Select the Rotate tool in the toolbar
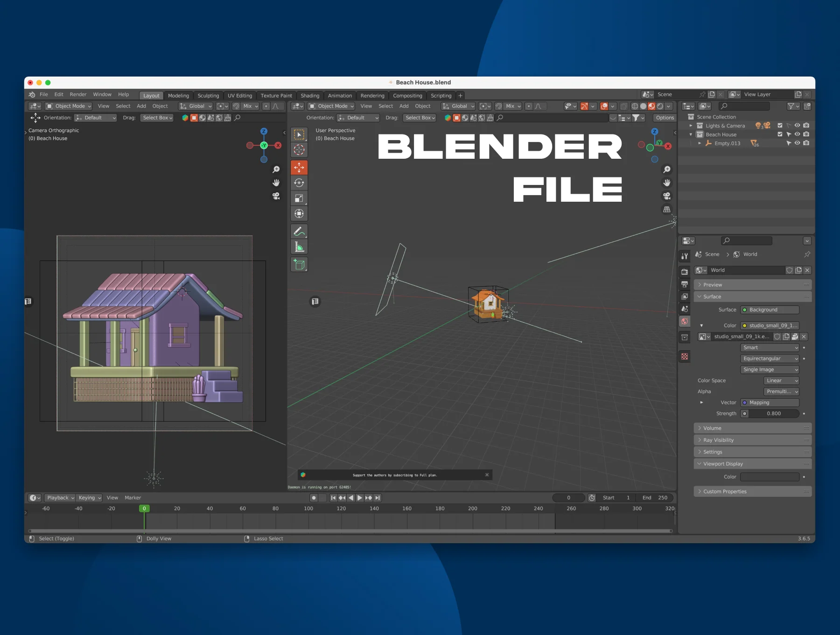The image size is (840, 635). [299, 183]
